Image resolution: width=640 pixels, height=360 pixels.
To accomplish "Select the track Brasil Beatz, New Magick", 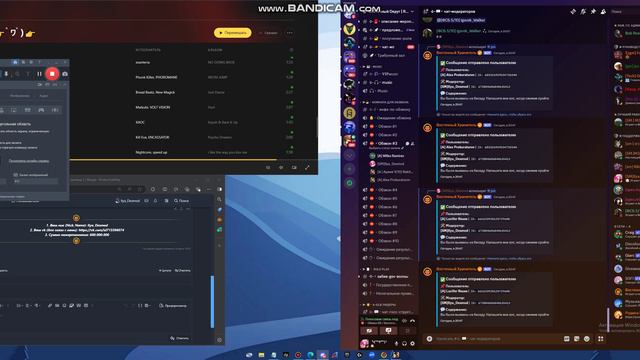I will click(x=155, y=92).
